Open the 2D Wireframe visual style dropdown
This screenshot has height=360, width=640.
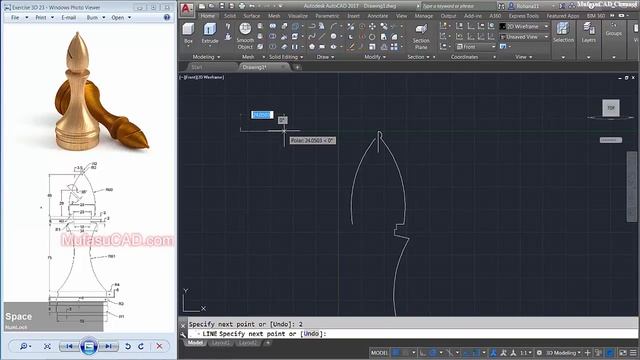click(524, 26)
